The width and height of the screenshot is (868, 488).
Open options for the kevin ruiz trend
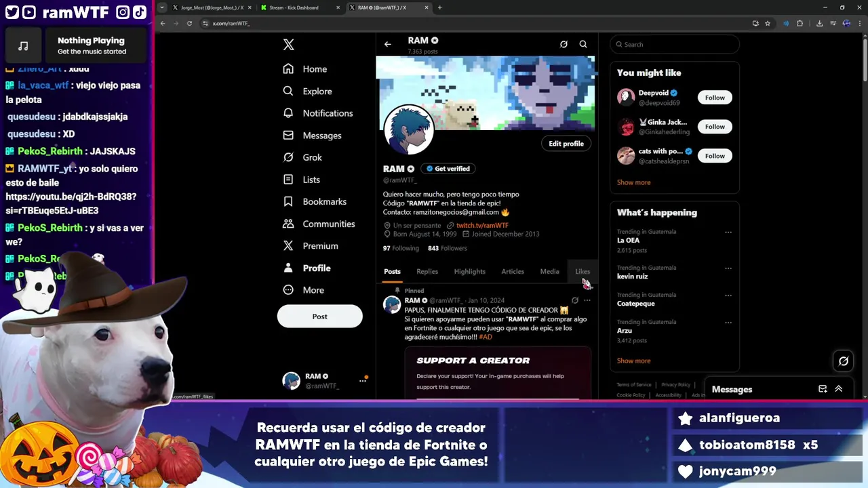point(728,268)
